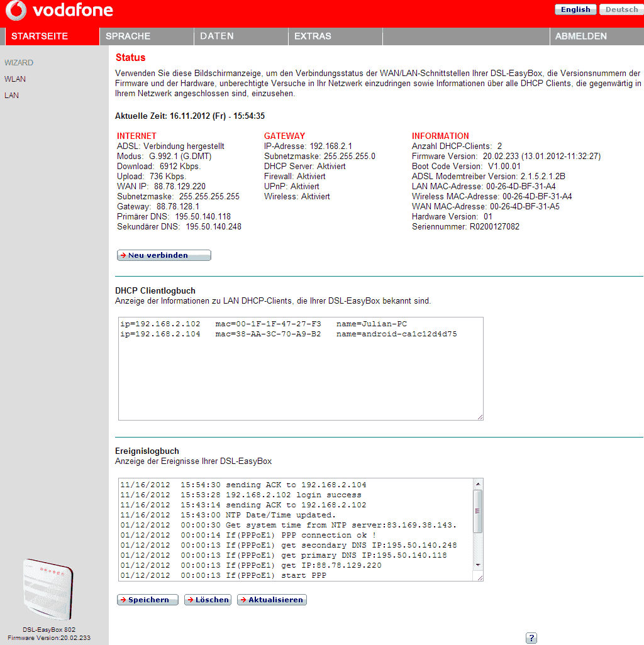The image size is (644, 645).
Task: Open the EXTRAS tab
Action: [335, 36]
